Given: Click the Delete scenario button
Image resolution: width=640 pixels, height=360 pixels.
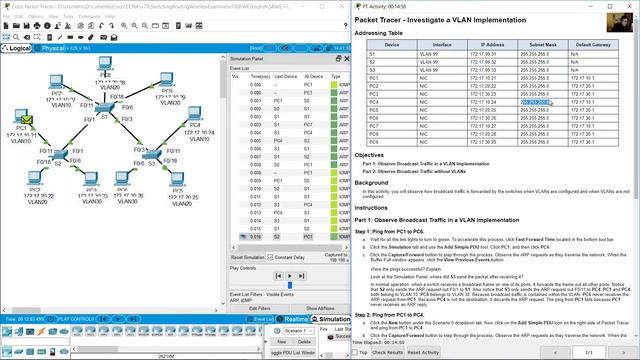Looking at the screenshot, I should coord(304,342).
